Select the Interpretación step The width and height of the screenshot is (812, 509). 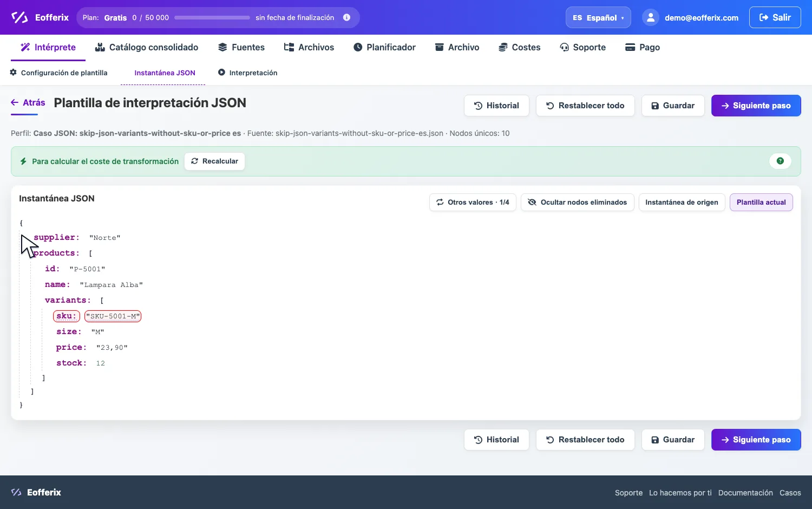tap(247, 73)
